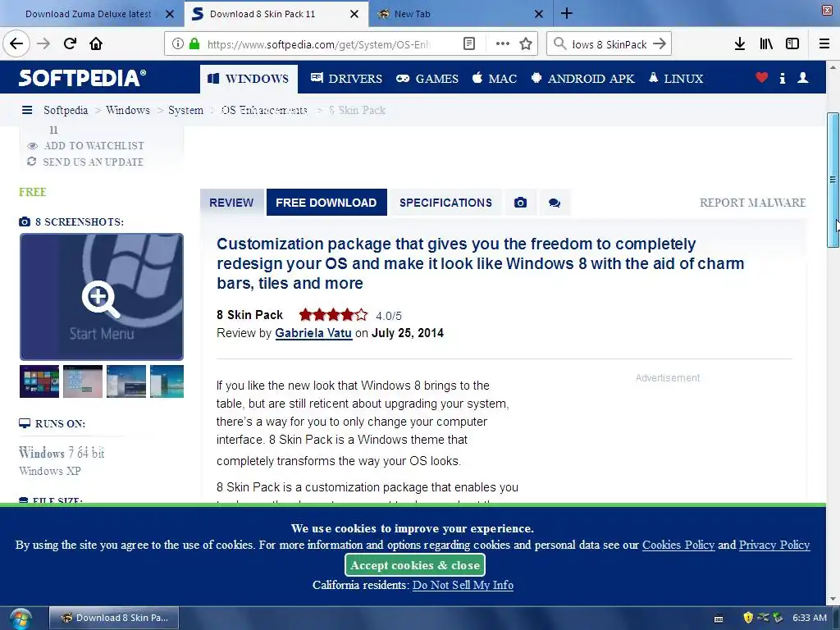The height and width of the screenshot is (630, 840).
Task: Toggle the browser sidebar
Action: (x=792, y=43)
